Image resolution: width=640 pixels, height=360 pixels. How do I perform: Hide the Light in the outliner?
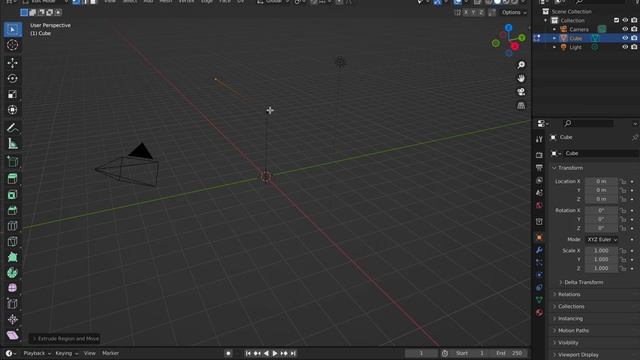[x=625, y=47]
